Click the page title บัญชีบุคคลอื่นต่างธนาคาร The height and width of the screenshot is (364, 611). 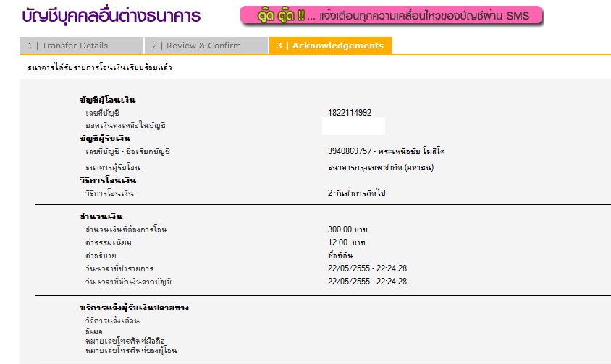(x=111, y=16)
